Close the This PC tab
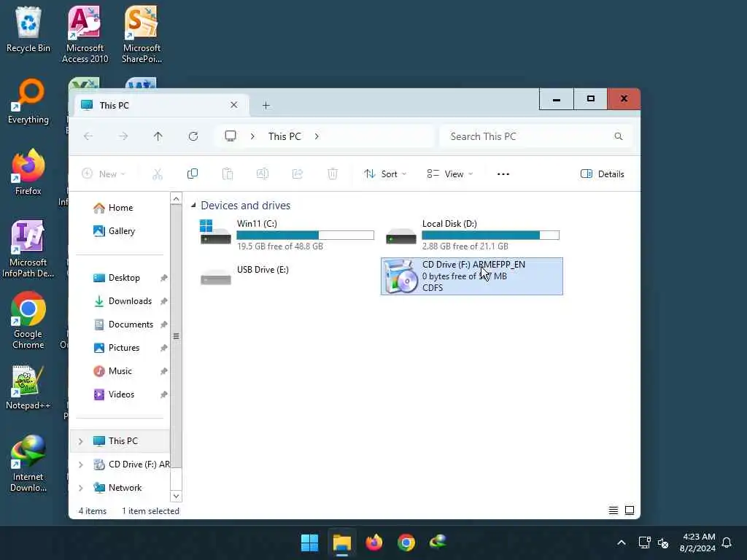 click(234, 105)
